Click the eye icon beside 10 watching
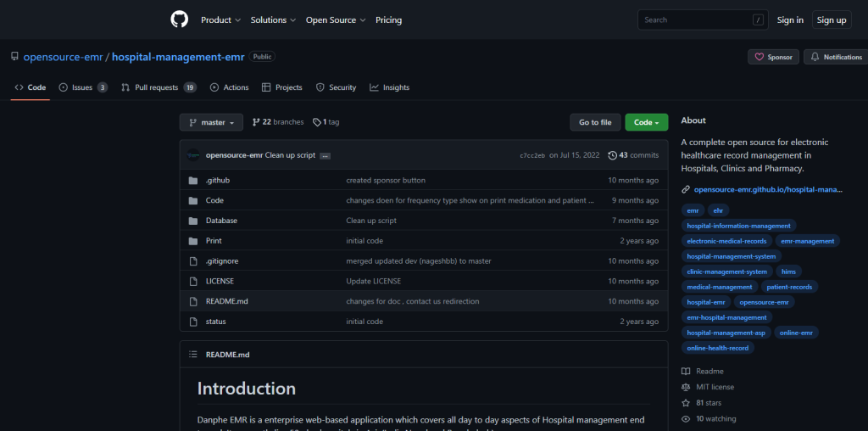The width and height of the screenshot is (868, 431). (x=685, y=419)
